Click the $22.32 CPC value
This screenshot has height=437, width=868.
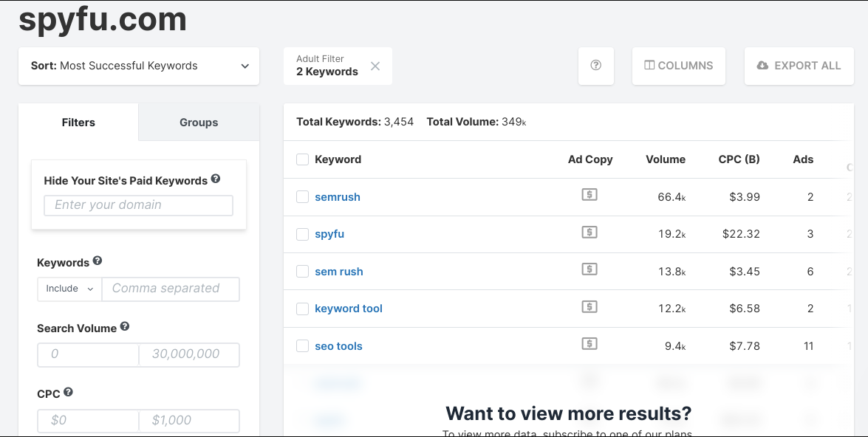coord(741,234)
